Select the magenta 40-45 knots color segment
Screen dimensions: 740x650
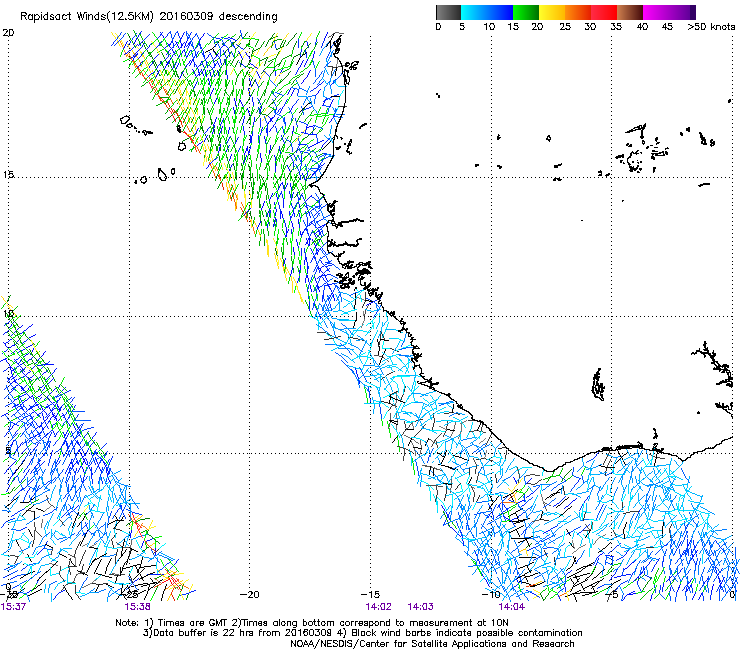tap(656, 12)
